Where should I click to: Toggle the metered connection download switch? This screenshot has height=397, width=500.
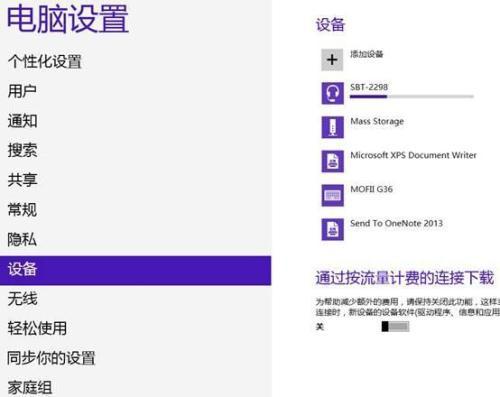[395, 326]
